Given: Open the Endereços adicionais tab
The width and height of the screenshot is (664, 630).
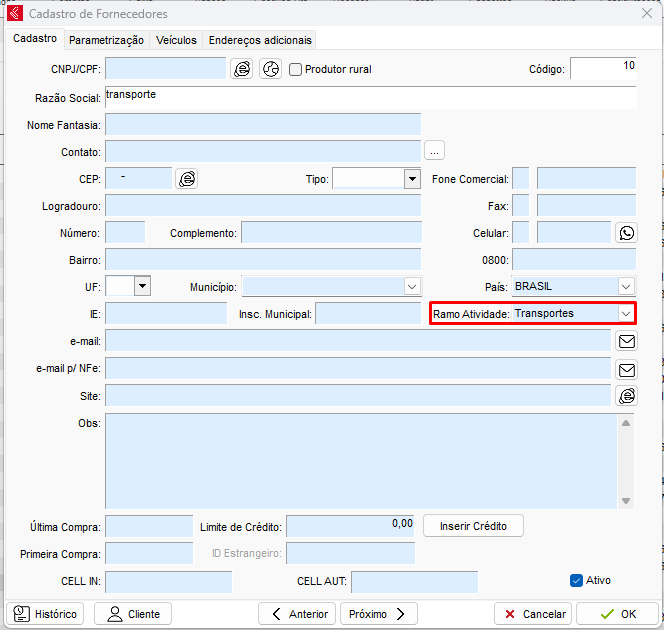Looking at the screenshot, I should point(260,40).
